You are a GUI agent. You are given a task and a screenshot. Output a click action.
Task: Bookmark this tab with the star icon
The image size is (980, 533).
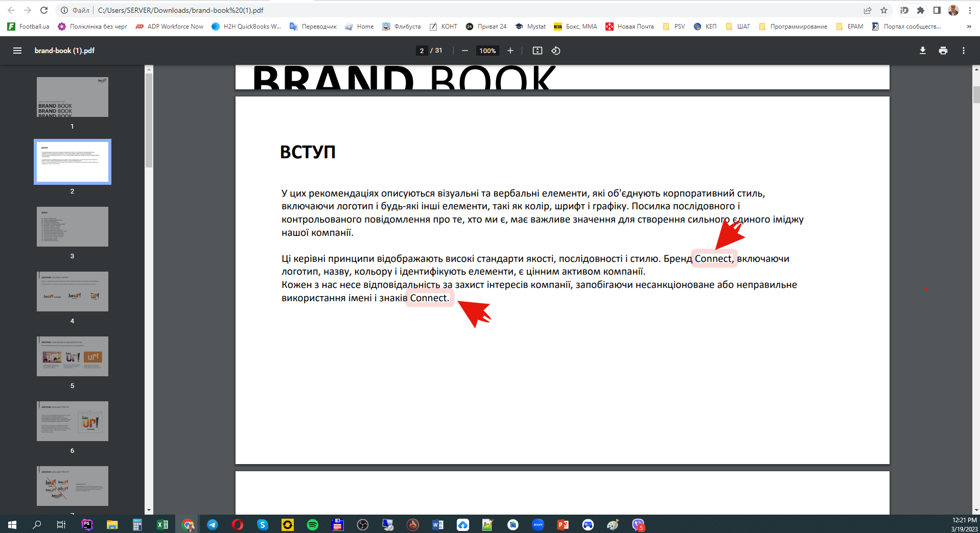(884, 10)
